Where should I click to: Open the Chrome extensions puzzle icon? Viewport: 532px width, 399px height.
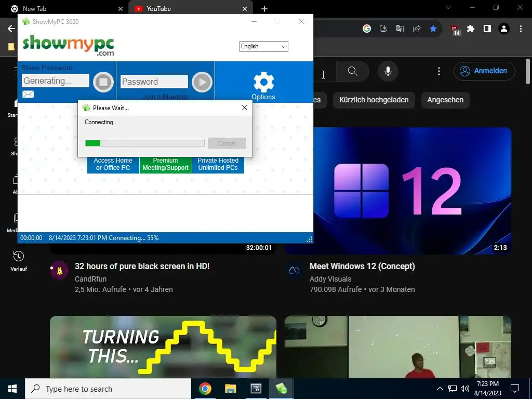[471, 29]
